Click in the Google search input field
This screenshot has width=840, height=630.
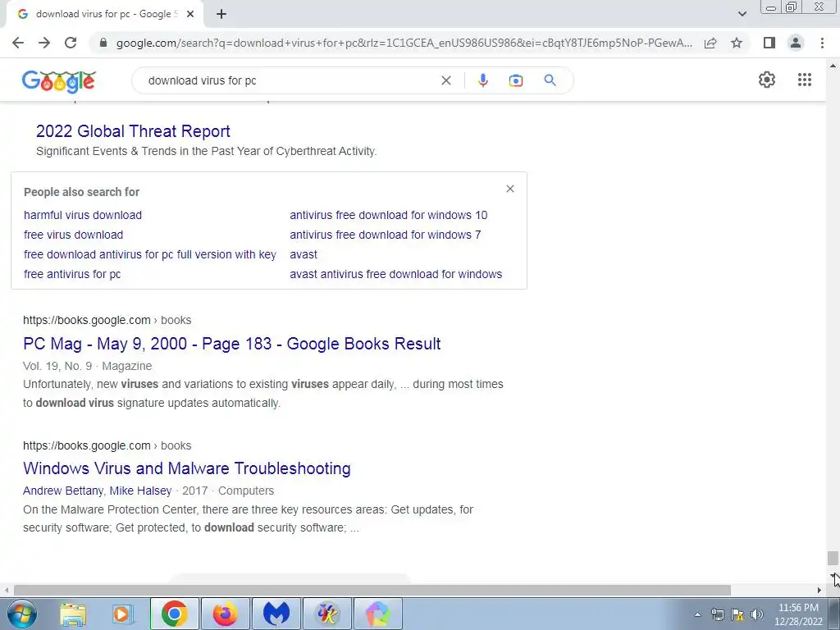[290, 80]
